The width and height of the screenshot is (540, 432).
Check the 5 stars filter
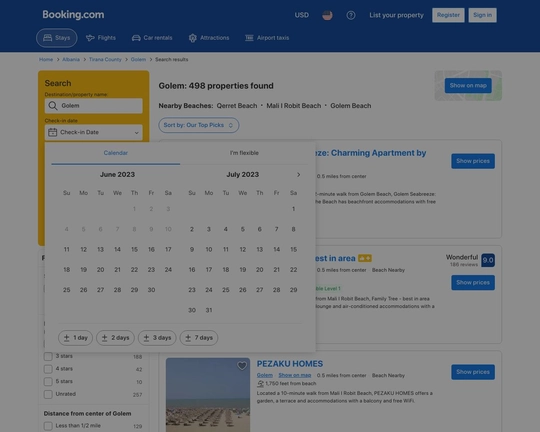pyautogui.click(x=48, y=382)
